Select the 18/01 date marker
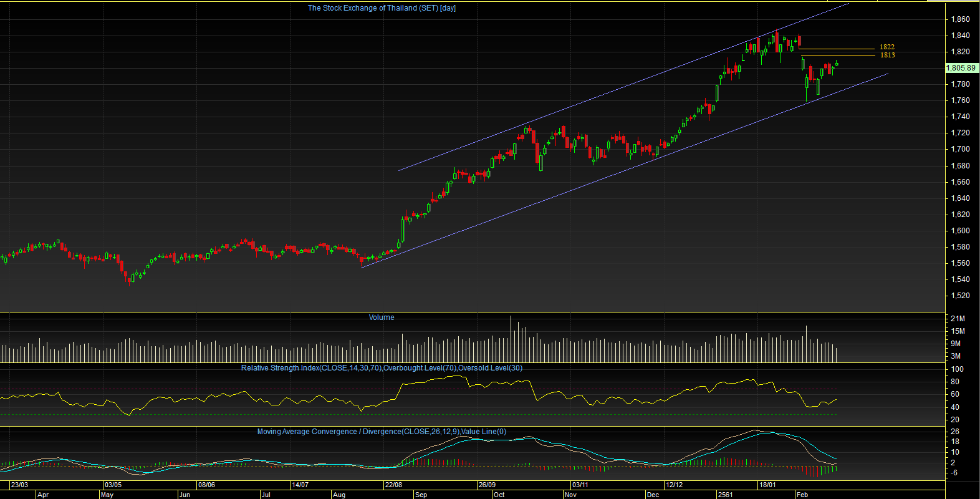 pos(767,485)
